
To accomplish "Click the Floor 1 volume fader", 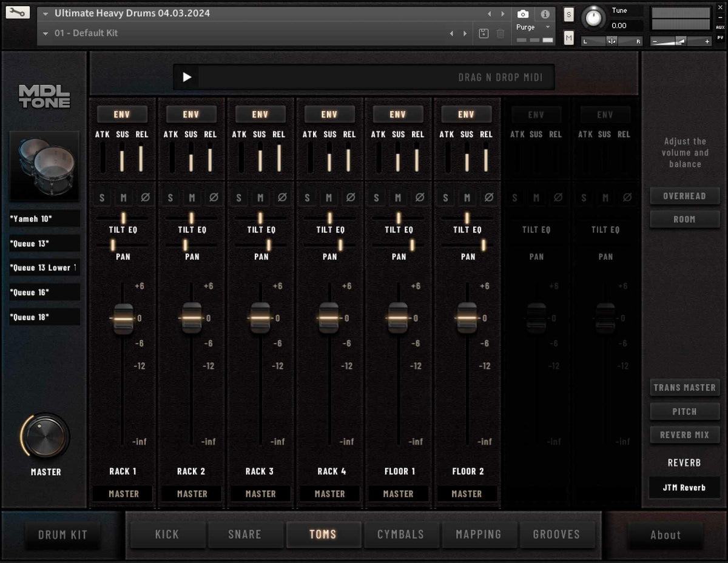I will tap(398, 318).
